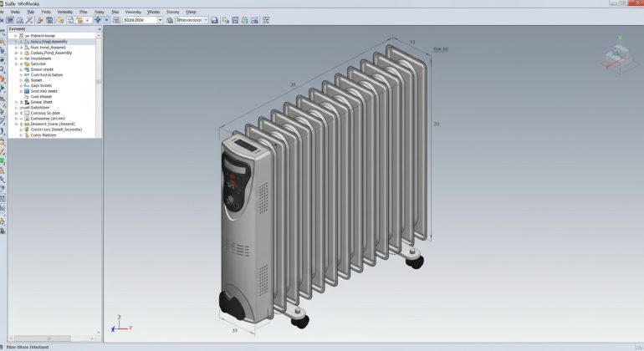Click the blue floppy-disk Save icon in the top toolbar

click(214, 19)
